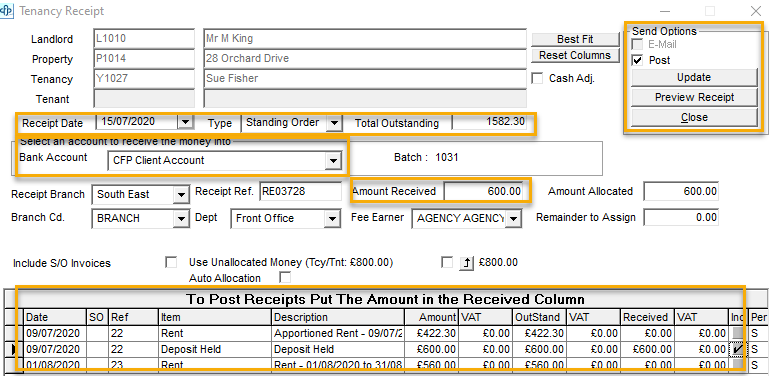Screen dimensions: 772x376
Task: Click the Batch : 1031 label
Action: [x=426, y=157]
